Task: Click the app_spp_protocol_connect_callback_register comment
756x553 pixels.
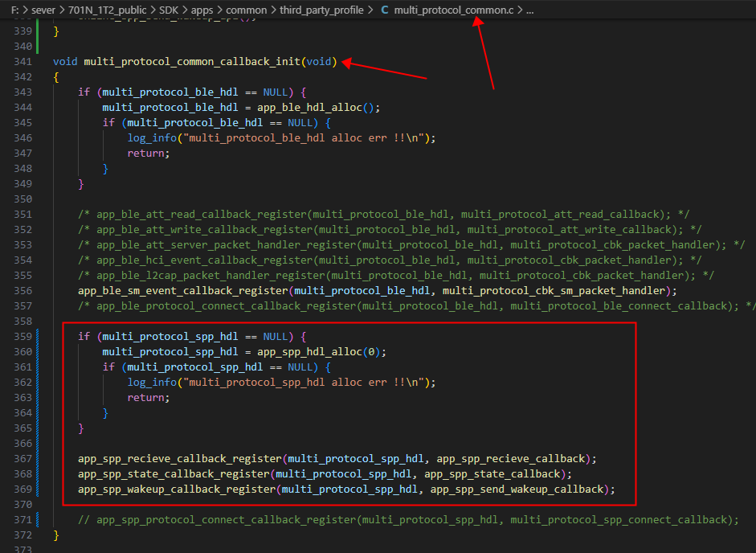Action: click(x=408, y=520)
